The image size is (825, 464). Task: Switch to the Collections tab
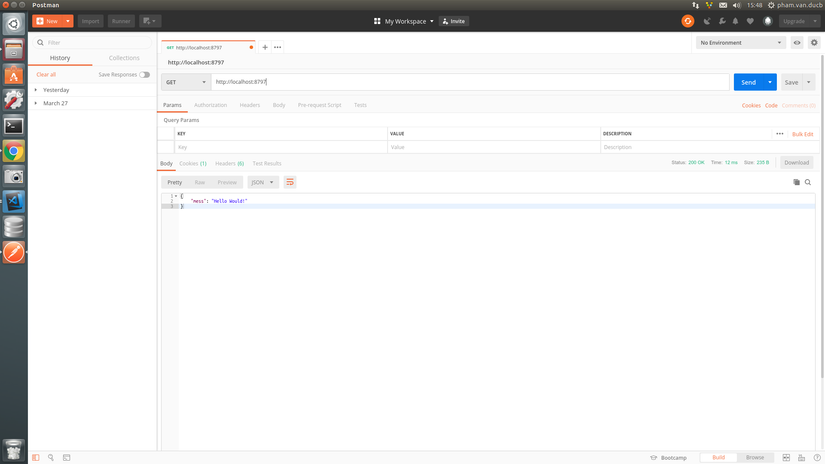(124, 58)
